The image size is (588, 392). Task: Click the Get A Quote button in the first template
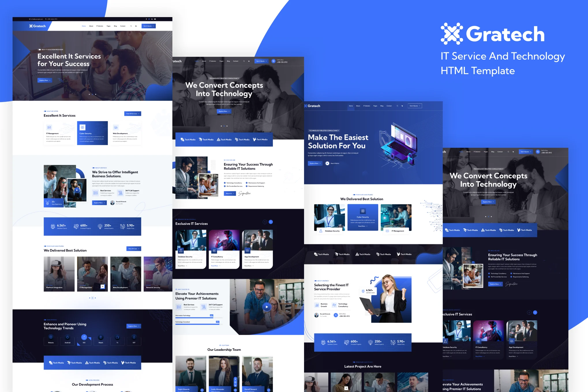pos(149,26)
